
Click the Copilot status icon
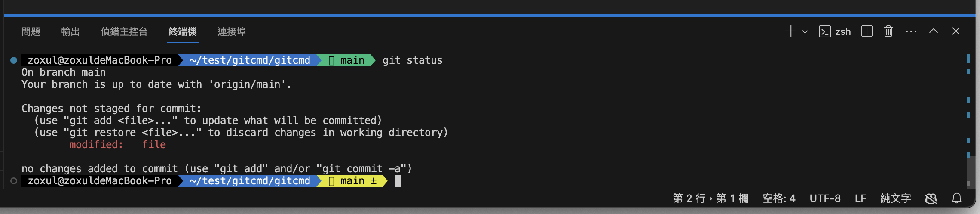[x=931, y=198]
